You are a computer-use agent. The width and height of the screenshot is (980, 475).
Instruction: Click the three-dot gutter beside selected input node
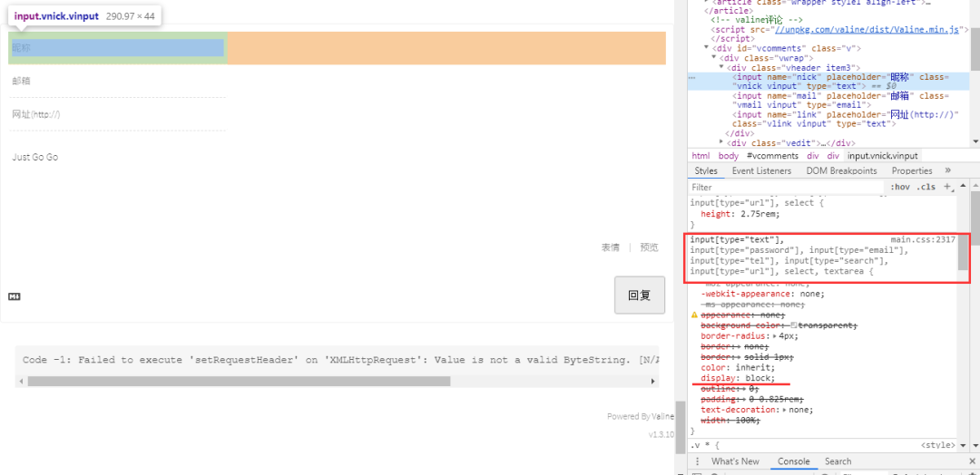point(691,77)
